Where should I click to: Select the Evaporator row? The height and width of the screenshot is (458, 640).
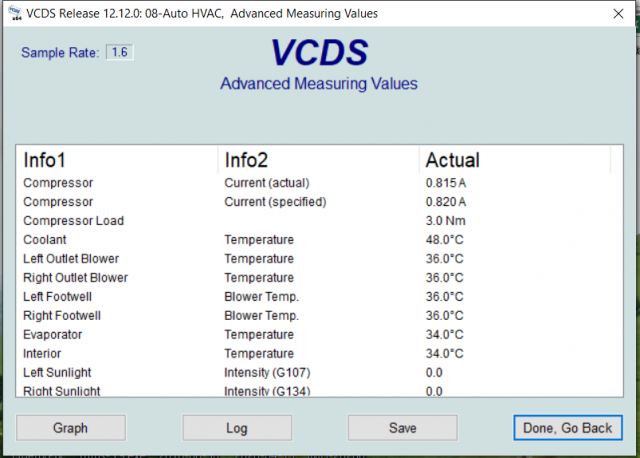pos(53,335)
